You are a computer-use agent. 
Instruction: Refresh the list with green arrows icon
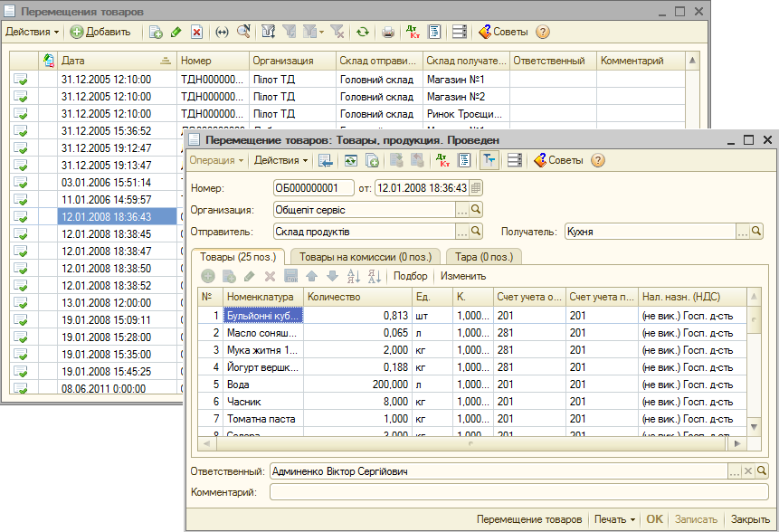click(x=363, y=32)
